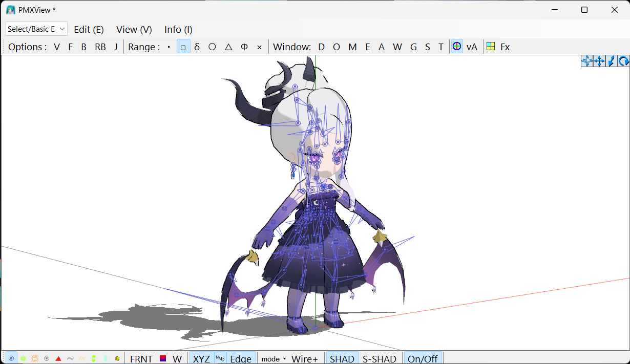Viewport: 630px width, 364px height.
Task: Open the E window
Action: pyautogui.click(x=368, y=47)
